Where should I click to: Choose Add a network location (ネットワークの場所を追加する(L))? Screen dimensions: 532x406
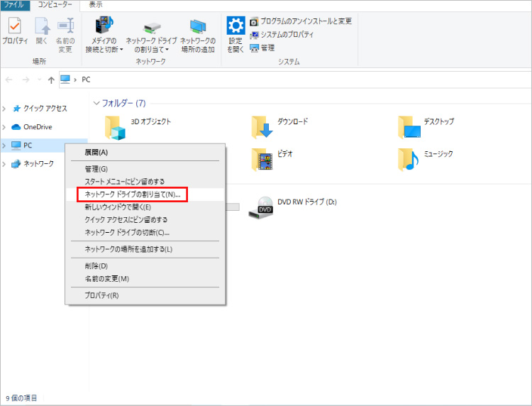click(145, 250)
